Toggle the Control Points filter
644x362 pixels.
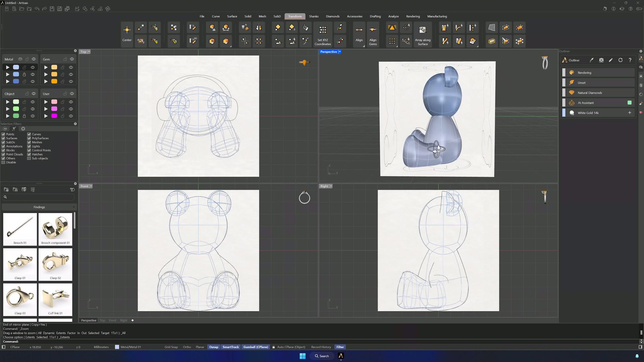click(29, 150)
